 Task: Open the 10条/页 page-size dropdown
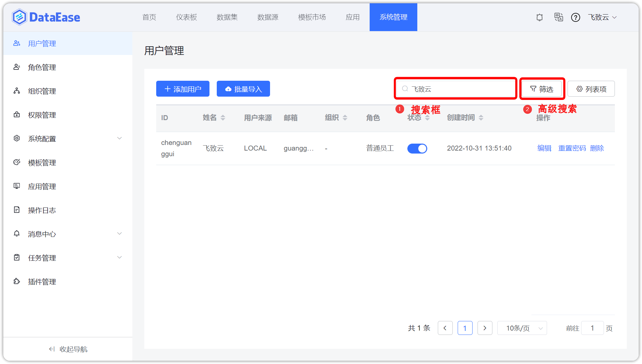pyautogui.click(x=522, y=328)
